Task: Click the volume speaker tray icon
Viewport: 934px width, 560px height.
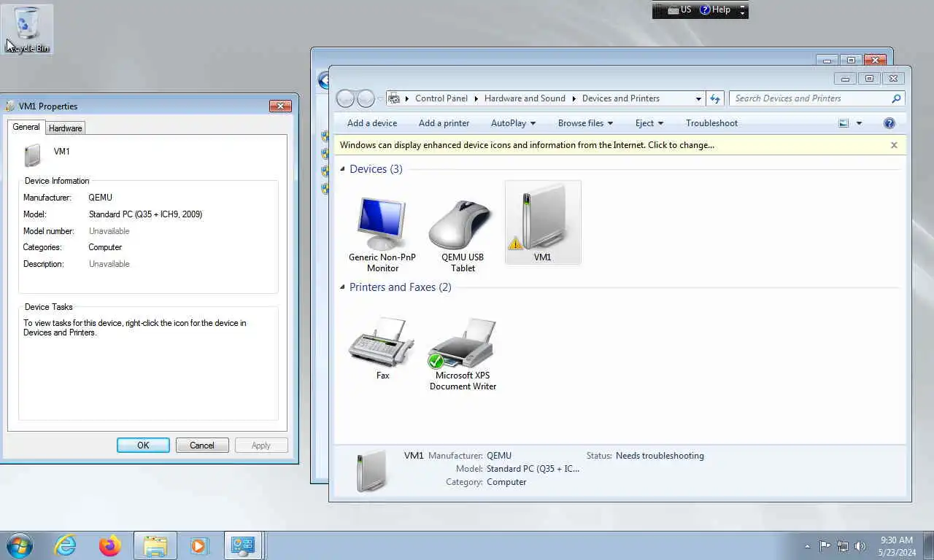Action: (860, 545)
